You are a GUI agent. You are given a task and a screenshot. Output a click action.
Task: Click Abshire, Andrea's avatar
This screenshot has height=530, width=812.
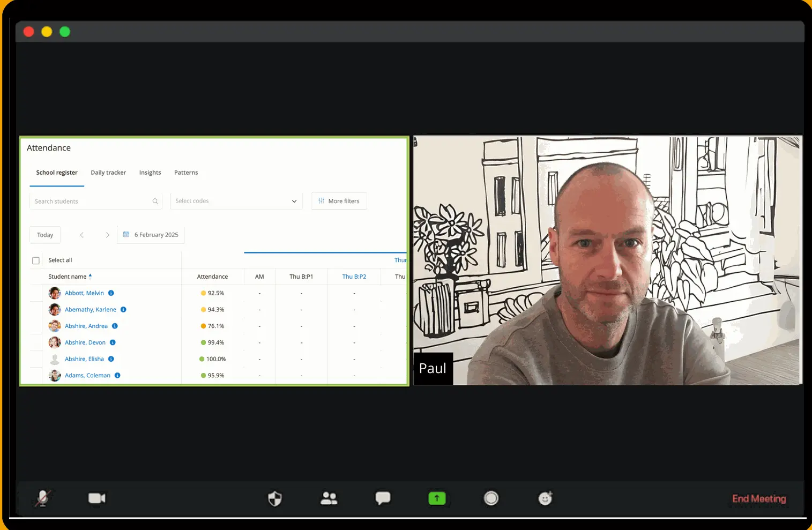point(55,326)
